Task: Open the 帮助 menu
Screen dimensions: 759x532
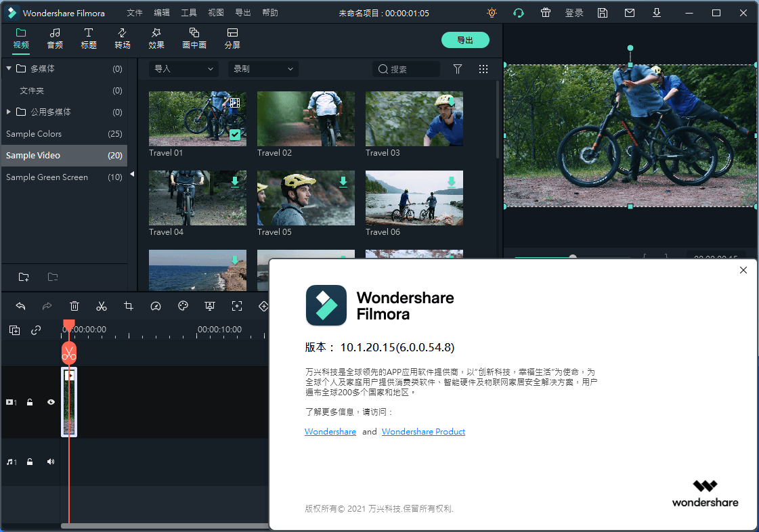Action: click(x=270, y=13)
